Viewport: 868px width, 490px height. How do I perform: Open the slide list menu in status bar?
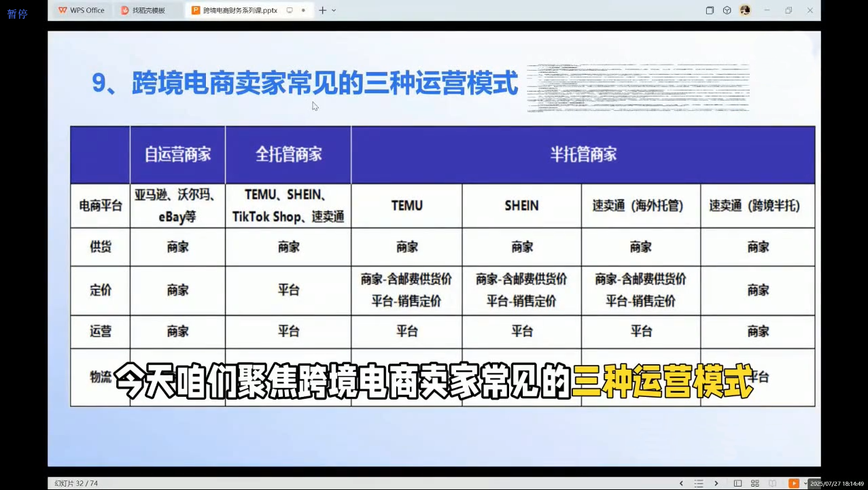(x=699, y=483)
